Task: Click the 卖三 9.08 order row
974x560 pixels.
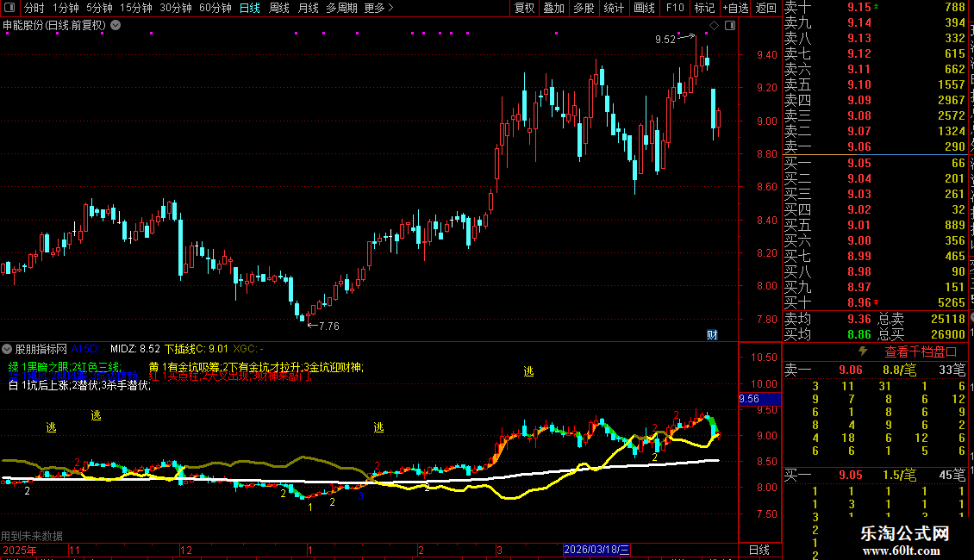Action: 875,115
